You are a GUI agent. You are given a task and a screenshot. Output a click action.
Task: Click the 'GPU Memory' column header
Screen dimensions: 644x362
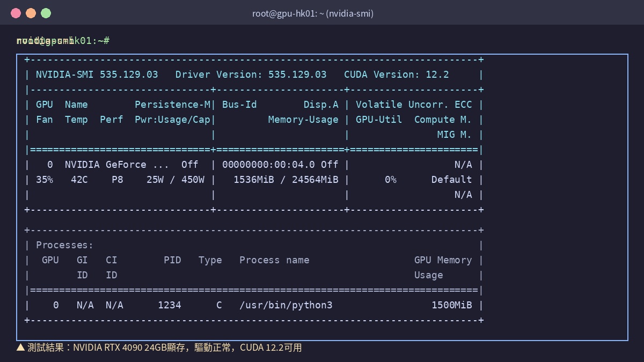click(443, 260)
